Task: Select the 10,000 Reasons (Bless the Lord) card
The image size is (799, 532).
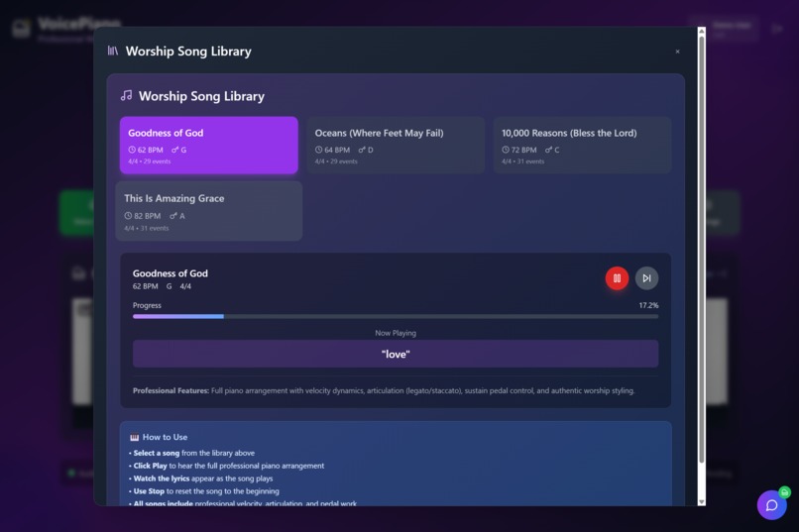Action: point(583,145)
